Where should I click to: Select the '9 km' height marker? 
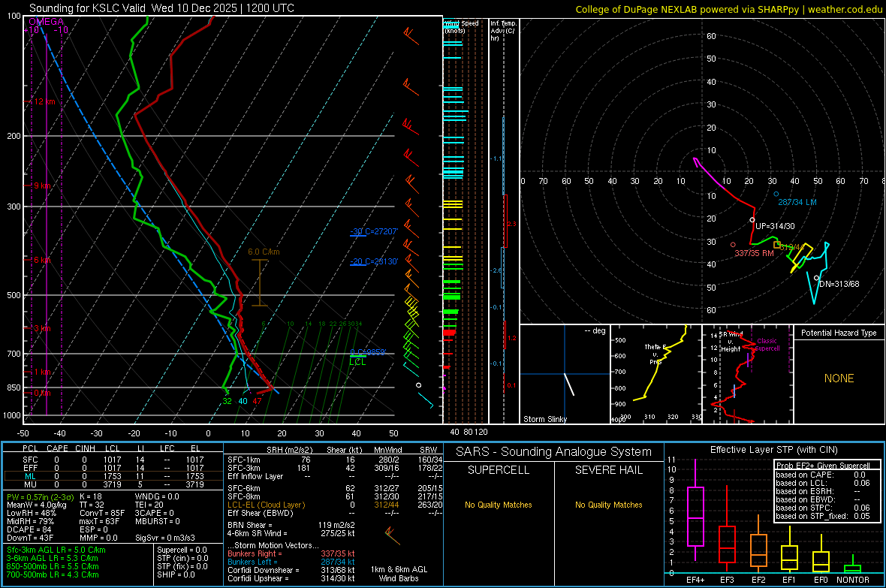point(41,185)
